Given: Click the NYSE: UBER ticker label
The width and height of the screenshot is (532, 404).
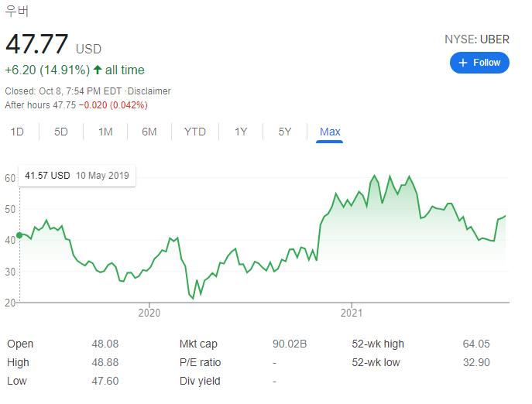Looking at the screenshot, I should 477,39.
